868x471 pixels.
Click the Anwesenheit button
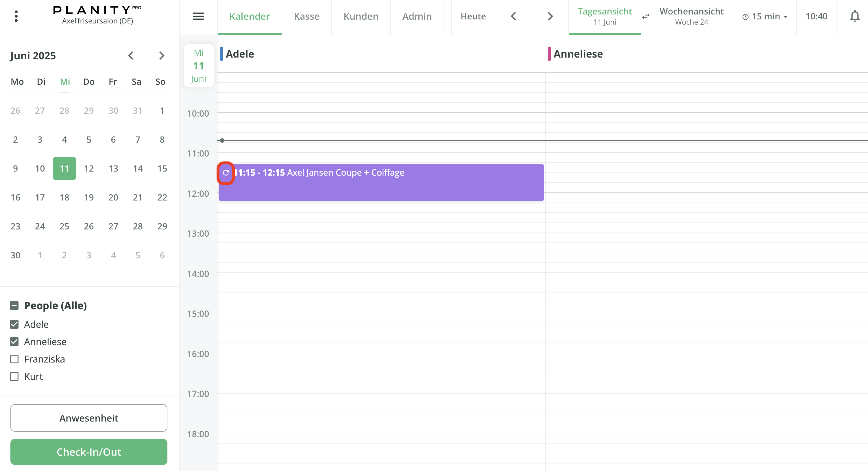click(88, 418)
